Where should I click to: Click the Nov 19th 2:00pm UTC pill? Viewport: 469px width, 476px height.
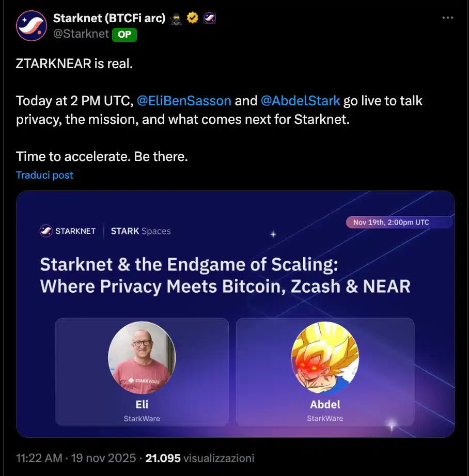point(399,222)
